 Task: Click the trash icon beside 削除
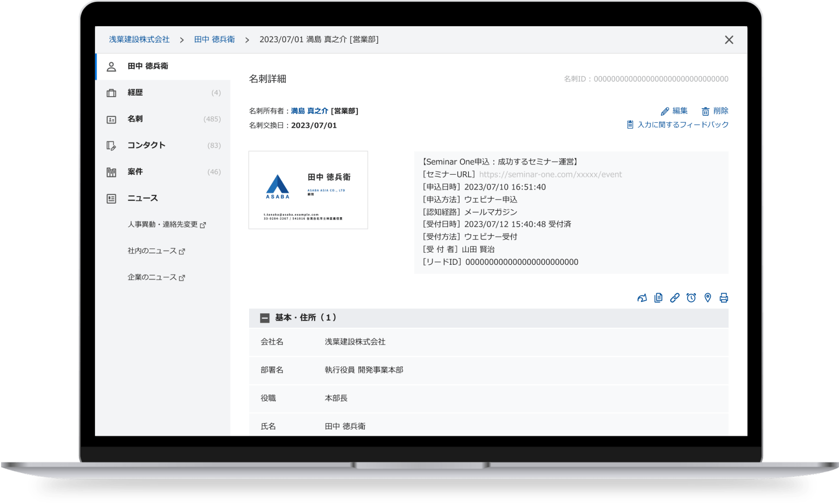tap(705, 111)
